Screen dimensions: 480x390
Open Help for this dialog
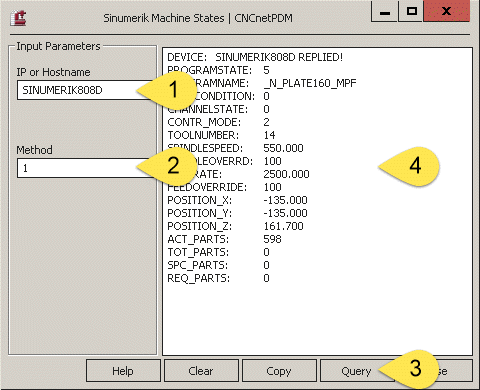click(x=123, y=371)
